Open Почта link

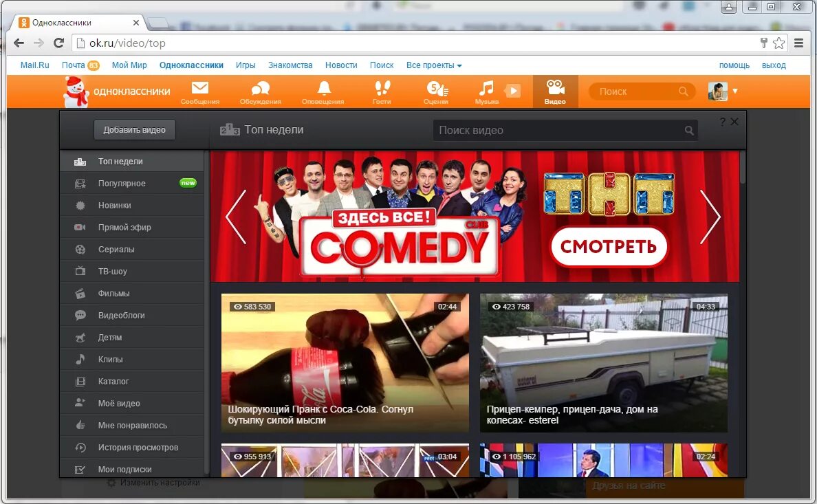[74, 65]
